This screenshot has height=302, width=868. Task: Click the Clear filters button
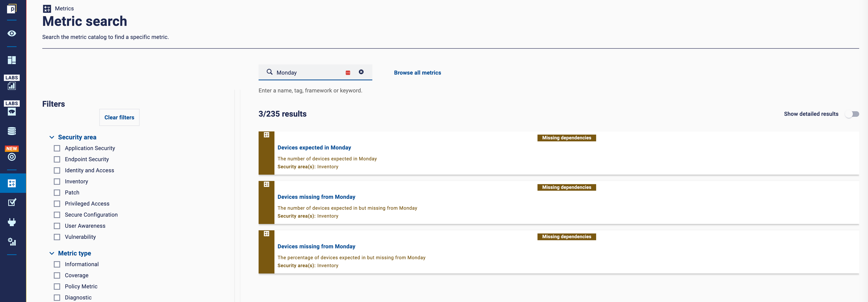(119, 117)
